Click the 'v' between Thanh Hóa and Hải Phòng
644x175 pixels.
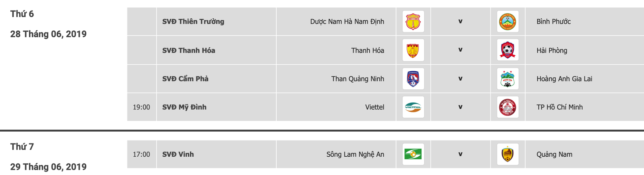[460, 50]
